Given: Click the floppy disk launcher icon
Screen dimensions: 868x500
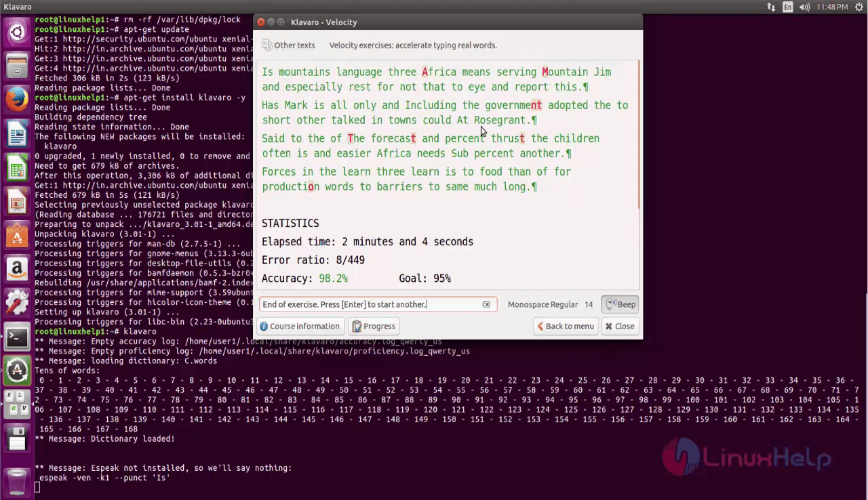Looking at the screenshot, I should [x=17, y=439].
